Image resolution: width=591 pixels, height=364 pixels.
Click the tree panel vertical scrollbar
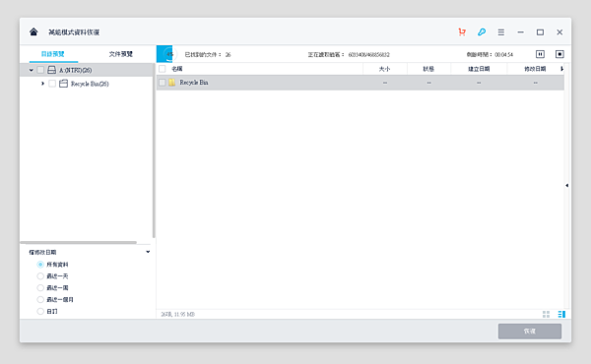point(154,151)
